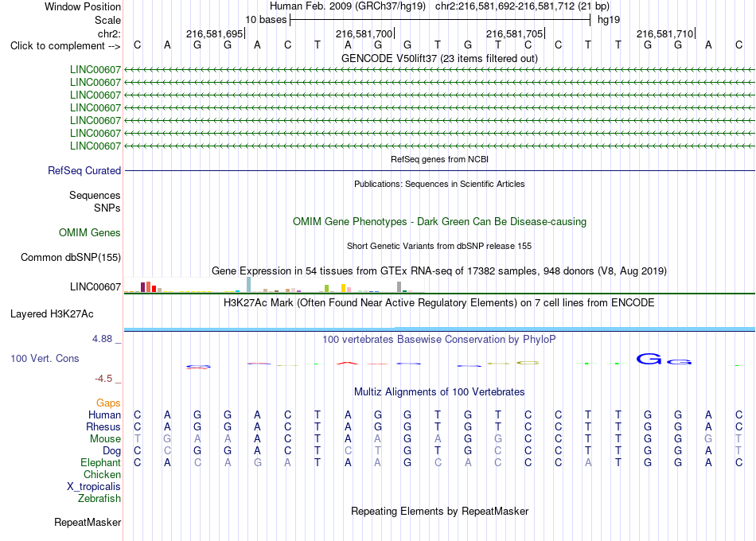Click the X_tropicalis alignment row label
The width and height of the screenshot is (756, 541).
point(94,487)
